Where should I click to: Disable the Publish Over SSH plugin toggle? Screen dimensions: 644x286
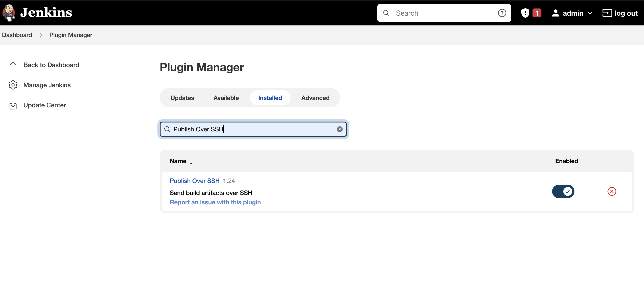point(563,191)
